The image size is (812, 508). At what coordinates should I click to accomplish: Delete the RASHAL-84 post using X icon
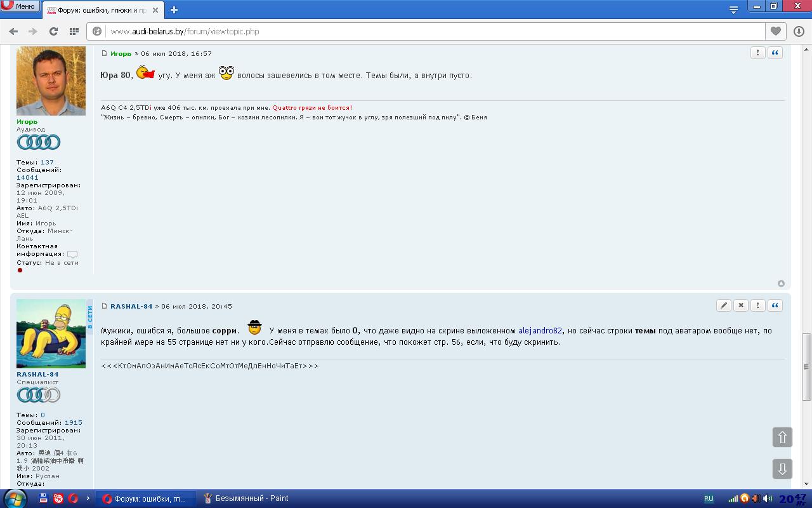741,305
